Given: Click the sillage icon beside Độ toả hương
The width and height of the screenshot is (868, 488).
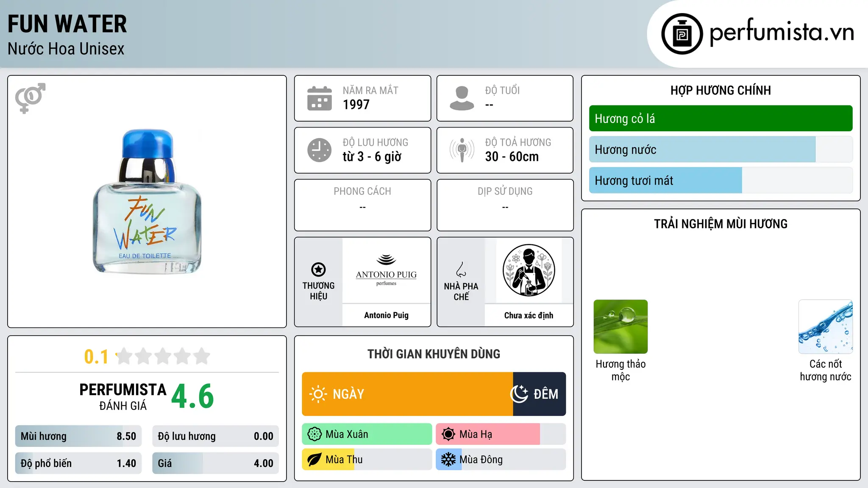Looking at the screenshot, I should pos(462,150).
